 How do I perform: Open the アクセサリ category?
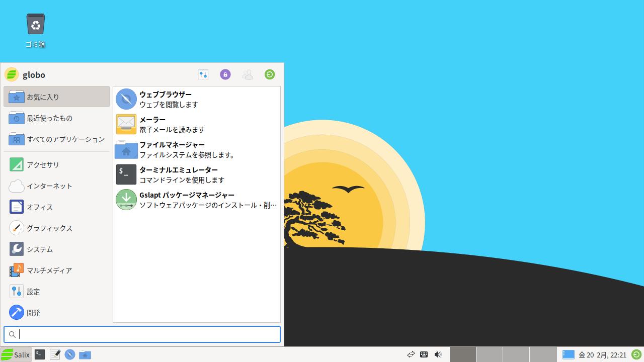point(56,165)
